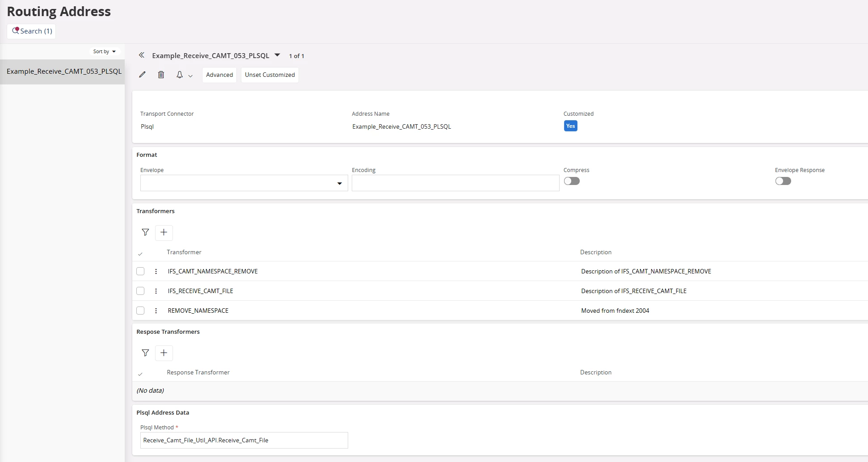Click the Plsql Method input field
The height and width of the screenshot is (462, 868).
tap(244, 440)
